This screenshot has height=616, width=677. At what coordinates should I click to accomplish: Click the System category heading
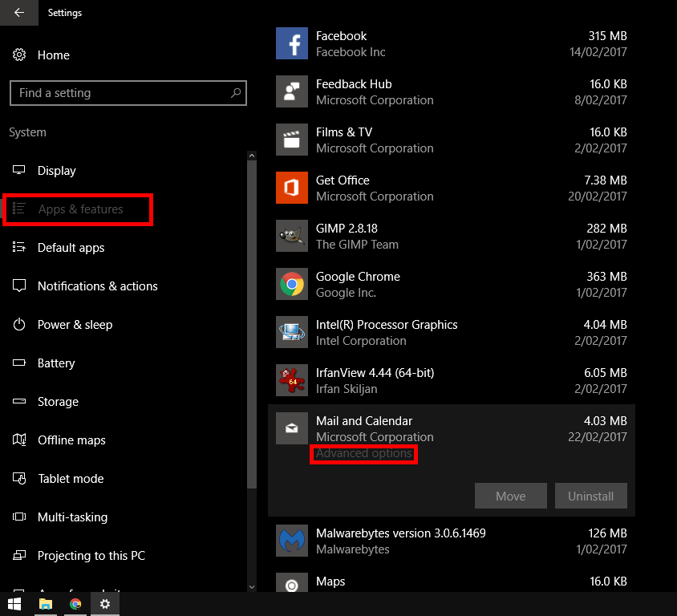point(27,132)
